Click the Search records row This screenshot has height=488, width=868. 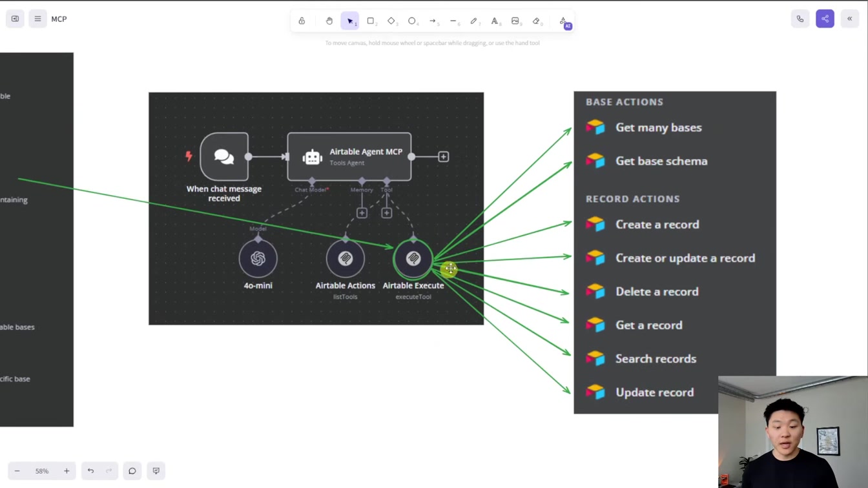tap(675, 358)
